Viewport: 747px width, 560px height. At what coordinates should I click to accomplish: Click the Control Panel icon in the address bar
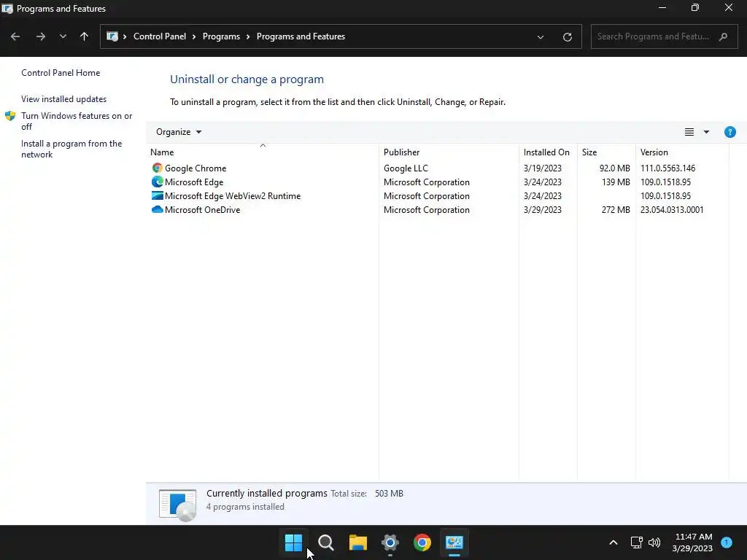coord(112,36)
